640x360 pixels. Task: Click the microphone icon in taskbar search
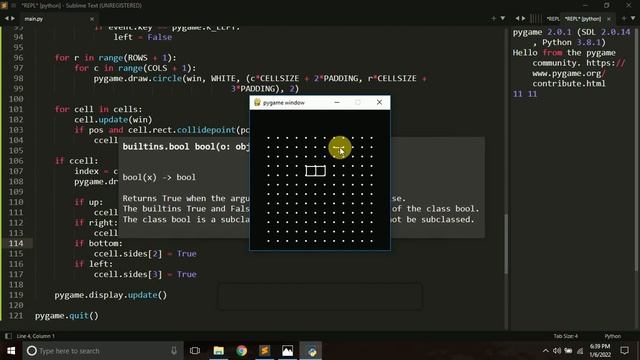(x=174, y=351)
